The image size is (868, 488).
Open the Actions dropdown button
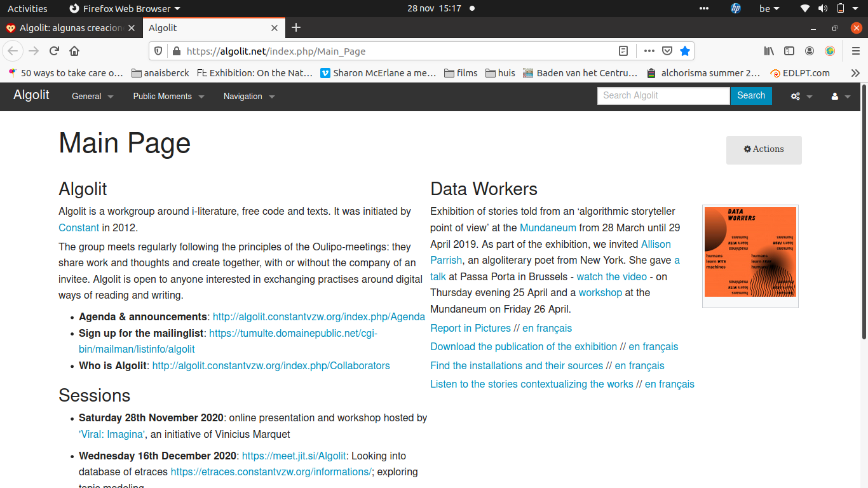tap(764, 150)
